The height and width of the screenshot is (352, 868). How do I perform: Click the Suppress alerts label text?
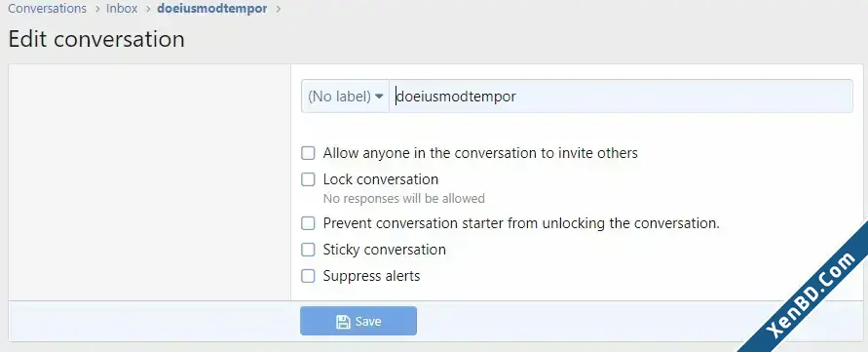(371, 276)
